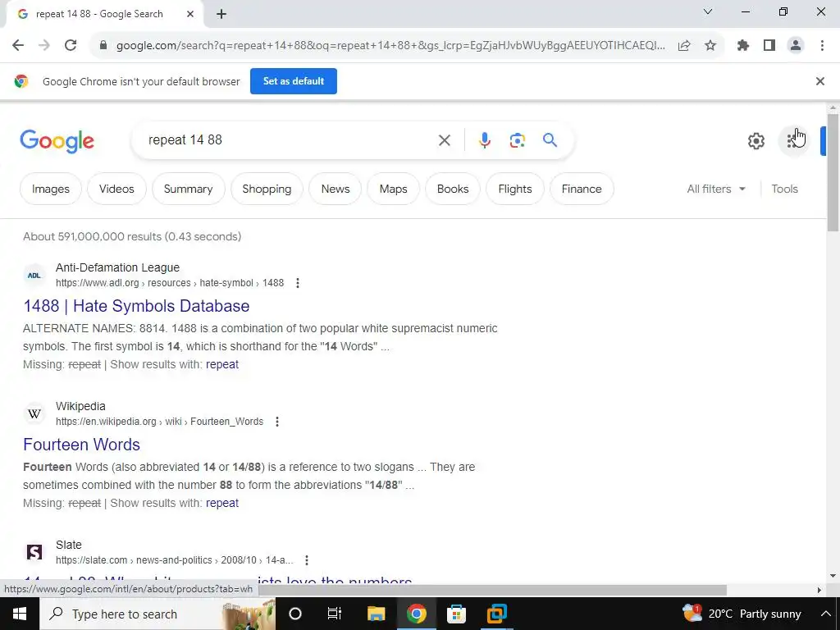Viewport: 840px width, 630px height.
Task: Open more options for Slate result
Action: 307,560
